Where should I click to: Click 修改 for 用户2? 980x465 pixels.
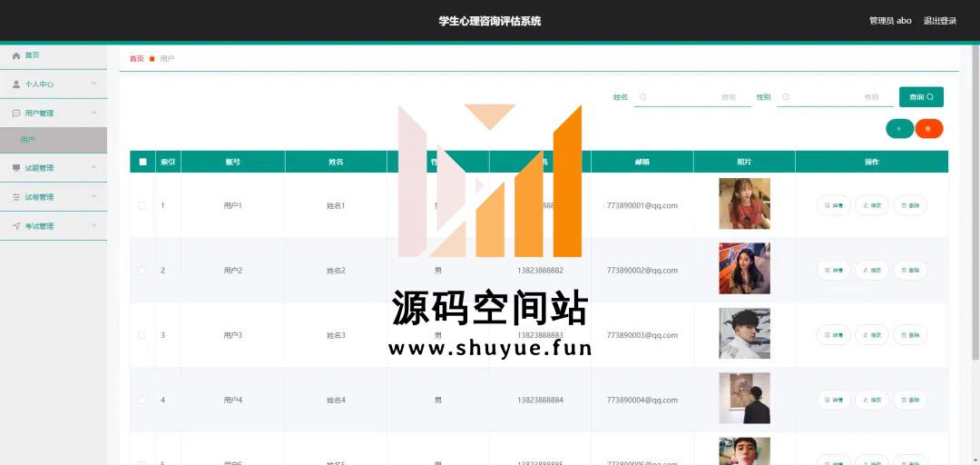pyautogui.click(x=872, y=271)
